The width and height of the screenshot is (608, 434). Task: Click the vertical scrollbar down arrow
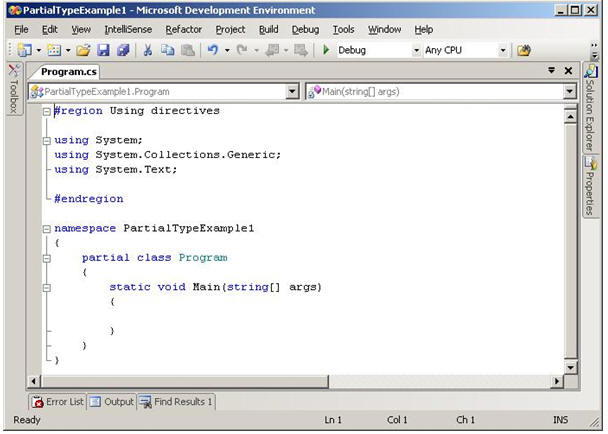[x=570, y=367]
